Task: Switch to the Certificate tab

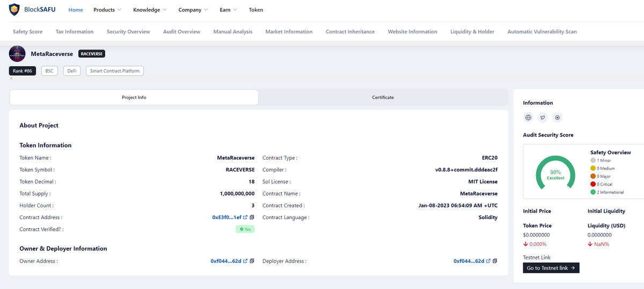Action: tap(383, 97)
